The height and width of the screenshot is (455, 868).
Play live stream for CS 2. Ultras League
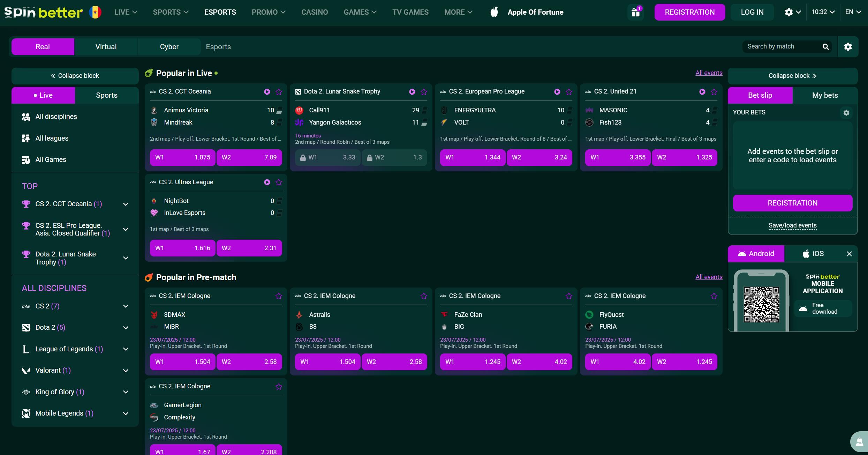pos(267,182)
